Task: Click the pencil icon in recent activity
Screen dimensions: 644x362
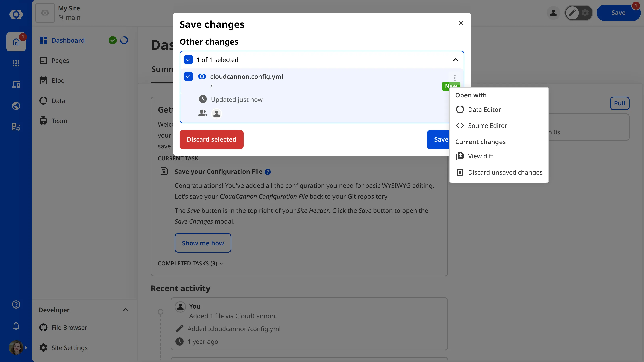Action: (180, 329)
